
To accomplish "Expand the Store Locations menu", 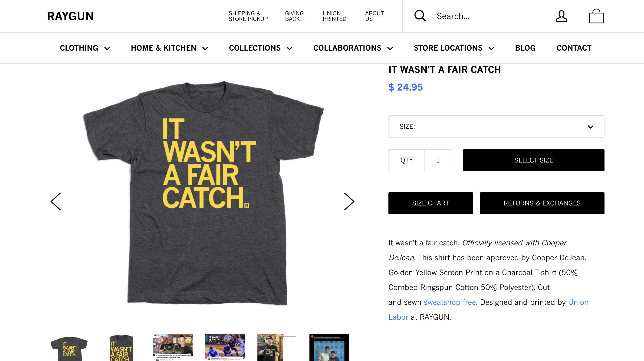I will pos(454,48).
